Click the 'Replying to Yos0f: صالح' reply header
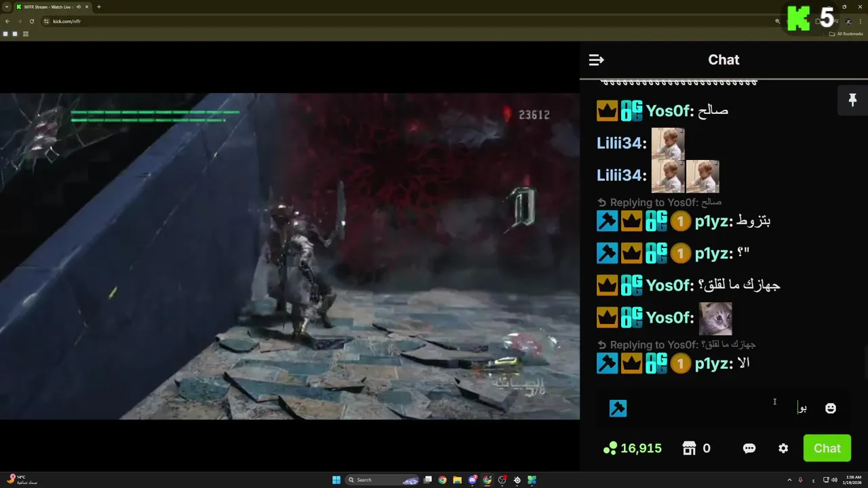Viewport: 868px width, 488px height. pos(659,203)
